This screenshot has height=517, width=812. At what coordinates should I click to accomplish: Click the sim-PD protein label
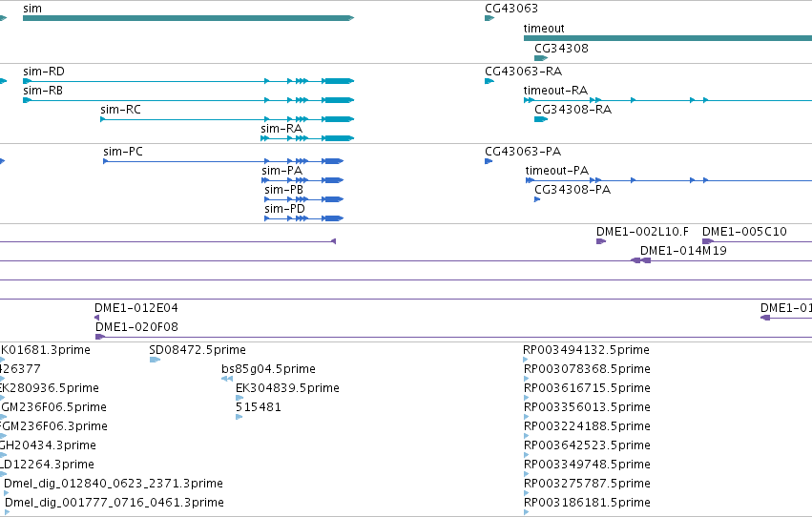tap(284, 209)
